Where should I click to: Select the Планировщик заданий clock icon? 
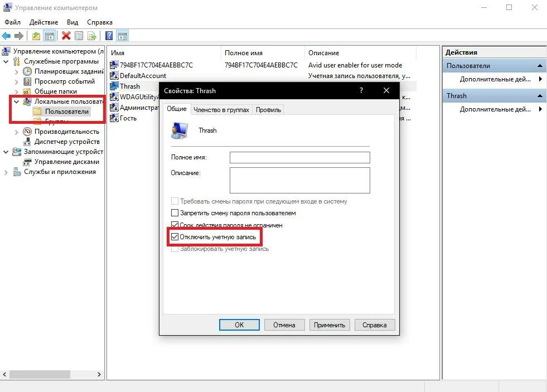tap(27, 71)
